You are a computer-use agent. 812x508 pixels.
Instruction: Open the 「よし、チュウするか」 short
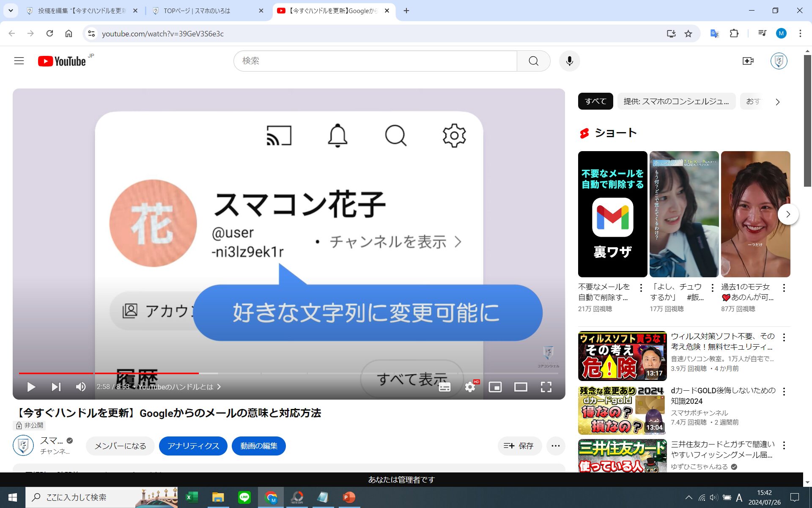tap(684, 214)
